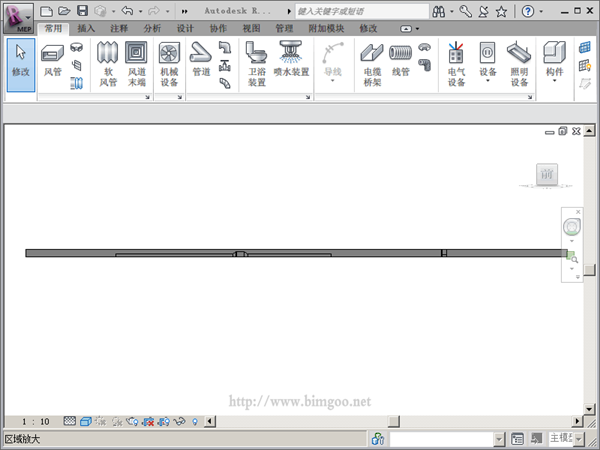Click the conduit fitting icon

click(424, 65)
